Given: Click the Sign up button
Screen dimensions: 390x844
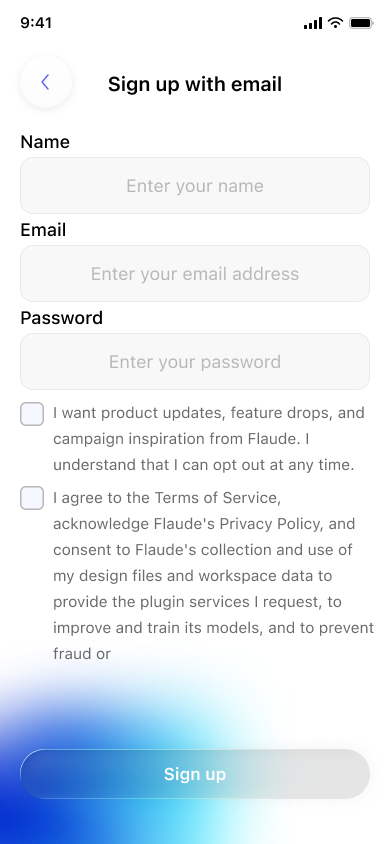Looking at the screenshot, I should pos(195,774).
